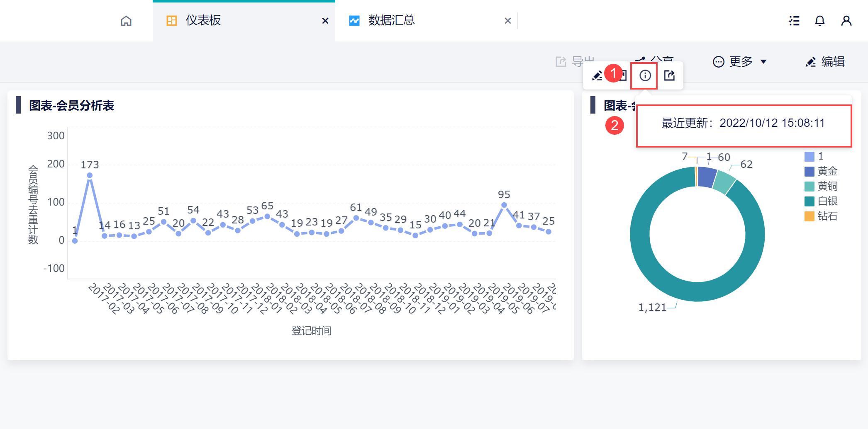
Task: Click the info icon on the pie chart toolbar
Action: tap(645, 75)
